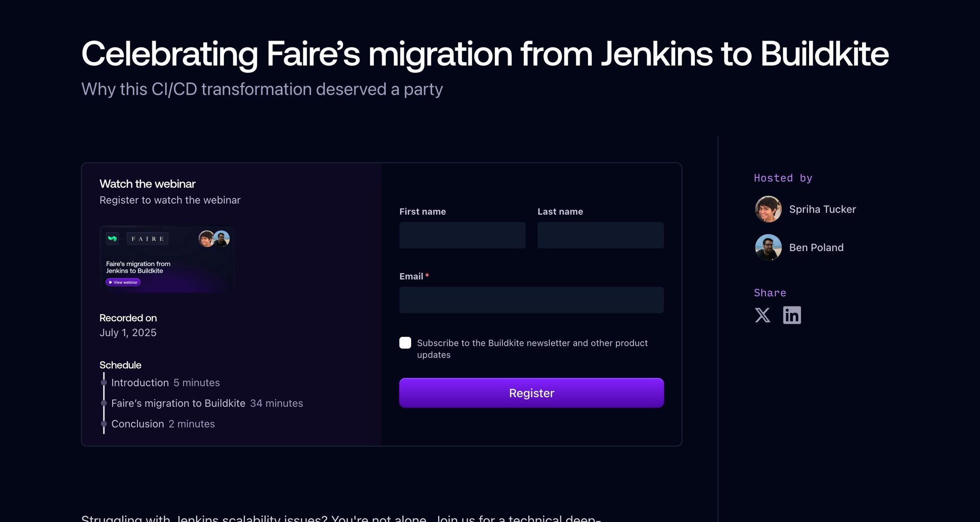The height and width of the screenshot is (522, 980).
Task: Click the Register button
Action: (531, 393)
